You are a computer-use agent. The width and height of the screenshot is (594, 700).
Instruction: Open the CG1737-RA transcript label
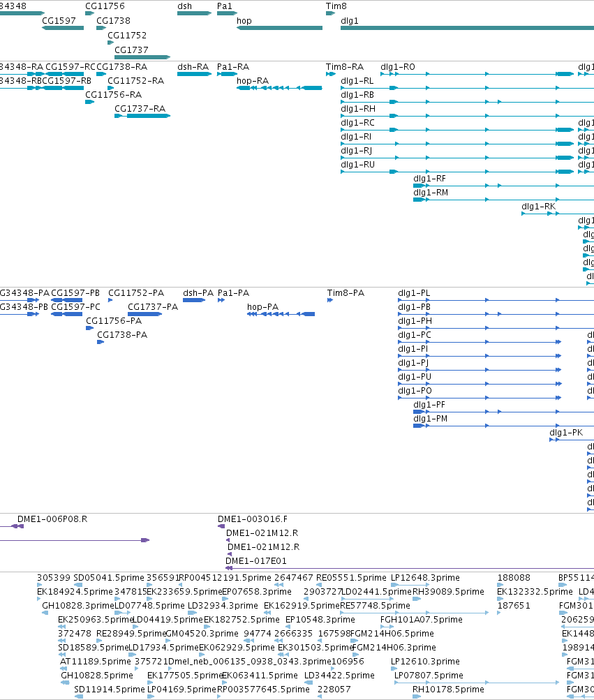click(140, 109)
